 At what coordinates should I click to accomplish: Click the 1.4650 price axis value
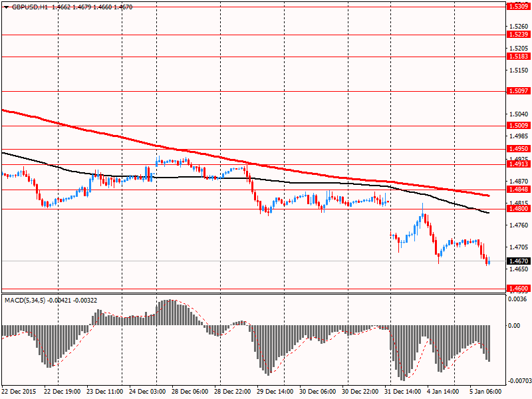coord(519,269)
